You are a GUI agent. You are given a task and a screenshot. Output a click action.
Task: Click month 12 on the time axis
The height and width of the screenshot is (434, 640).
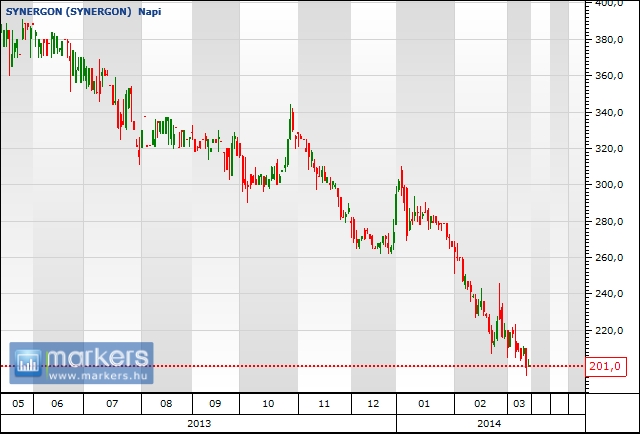coord(373,404)
